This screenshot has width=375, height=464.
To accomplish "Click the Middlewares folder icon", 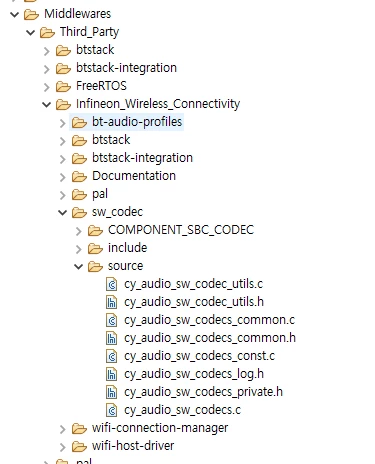I will pyautogui.click(x=31, y=14).
